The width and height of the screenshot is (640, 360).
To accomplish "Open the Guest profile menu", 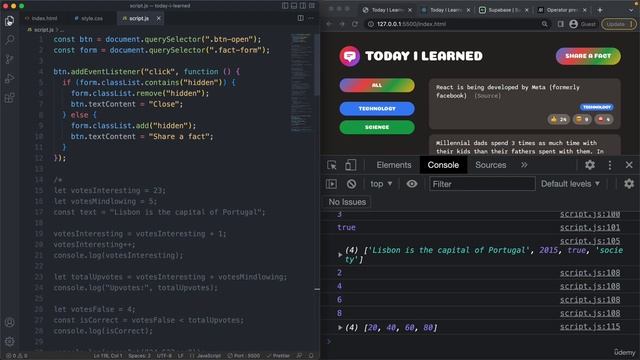I will click(x=582, y=24).
